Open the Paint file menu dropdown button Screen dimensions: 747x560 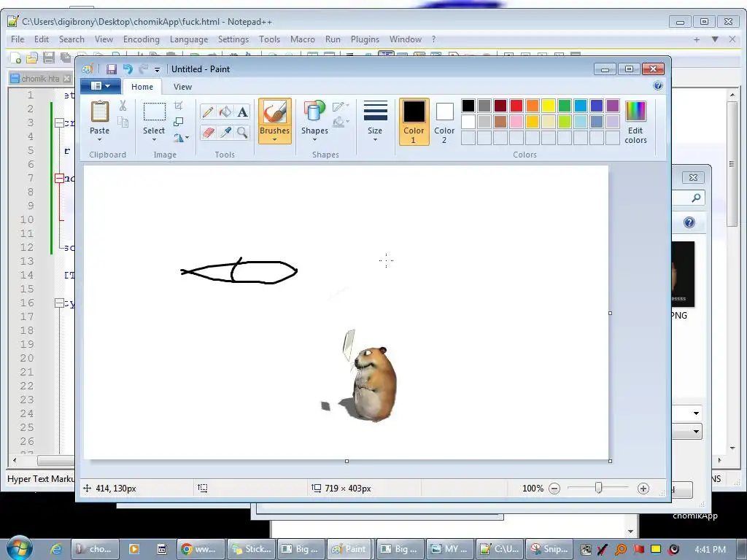[100, 86]
